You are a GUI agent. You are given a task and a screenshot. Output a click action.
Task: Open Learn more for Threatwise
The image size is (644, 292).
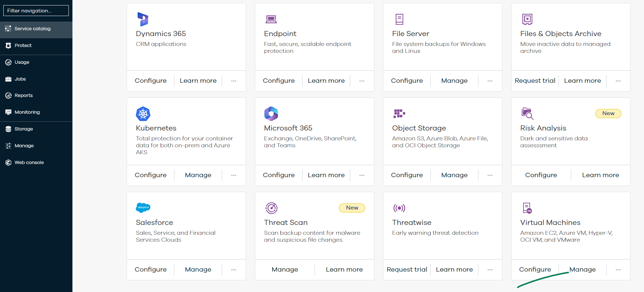pyautogui.click(x=454, y=270)
